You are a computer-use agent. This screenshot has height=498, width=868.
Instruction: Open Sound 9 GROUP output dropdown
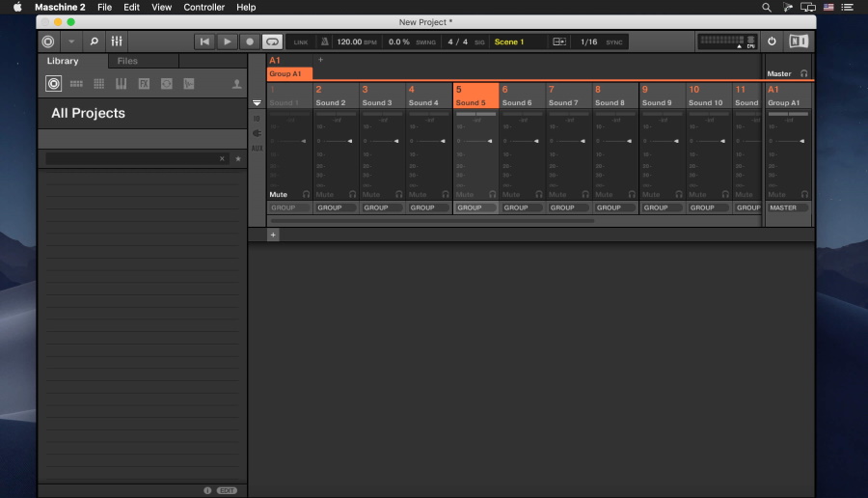coord(662,207)
